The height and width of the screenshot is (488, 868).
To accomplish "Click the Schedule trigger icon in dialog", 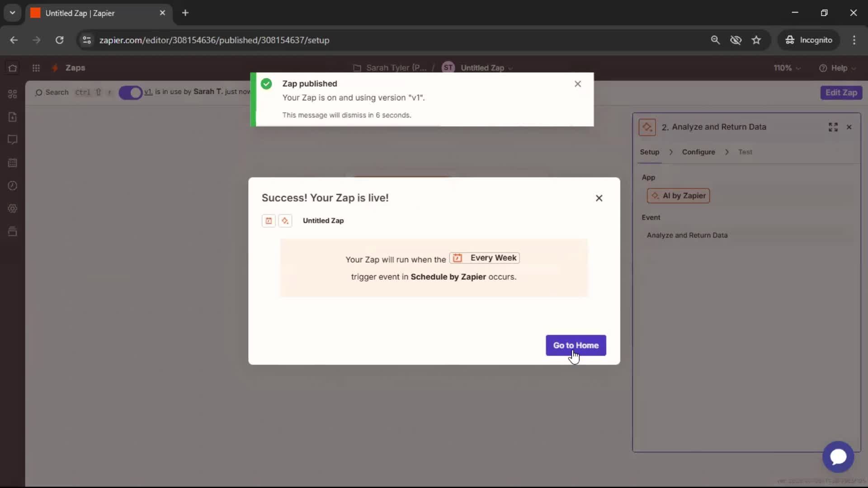I will click(269, 221).
